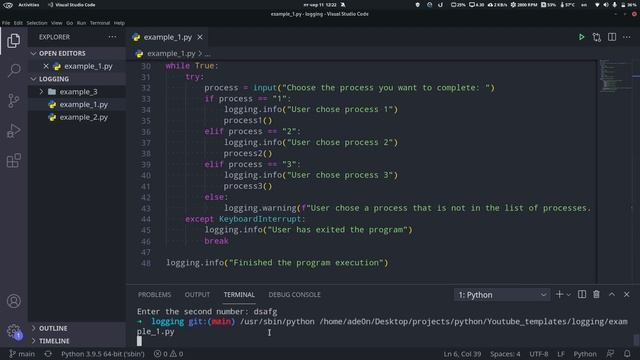Open Source Control view in activity bar
The image size is (640, 360).
(13, 100)
